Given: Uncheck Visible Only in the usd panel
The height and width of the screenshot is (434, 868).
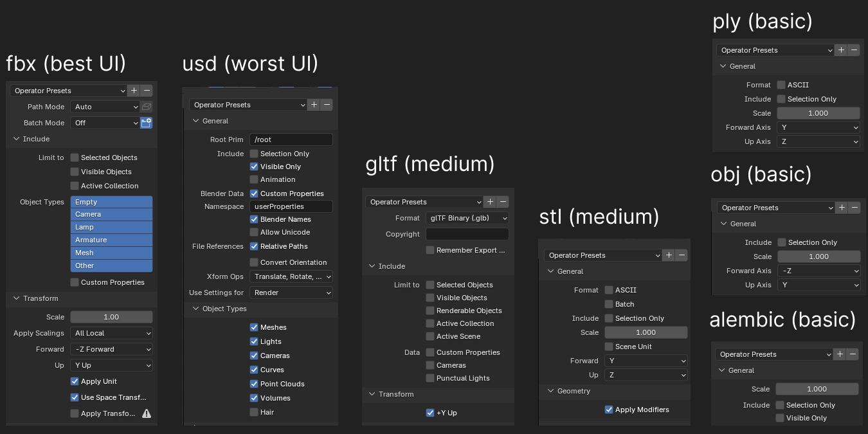Looking at the screenshot, I should coord(254,167).
